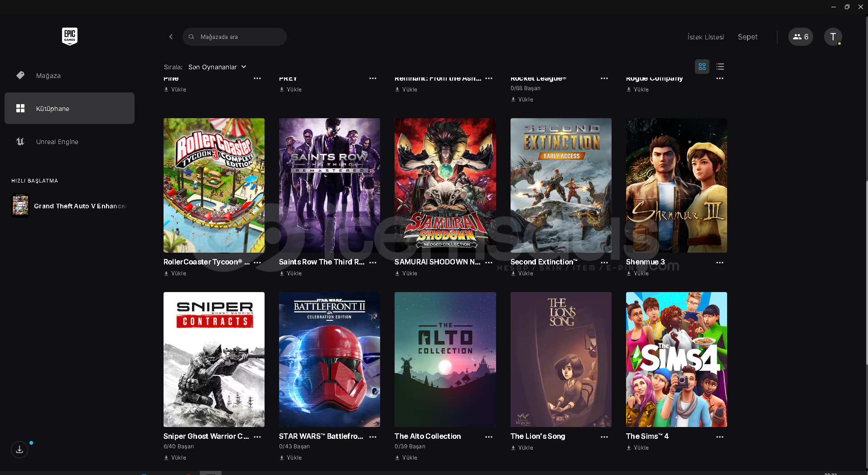The image size is (868, 475).
Task: Switch to grid view layout
Action: (702, 67)
